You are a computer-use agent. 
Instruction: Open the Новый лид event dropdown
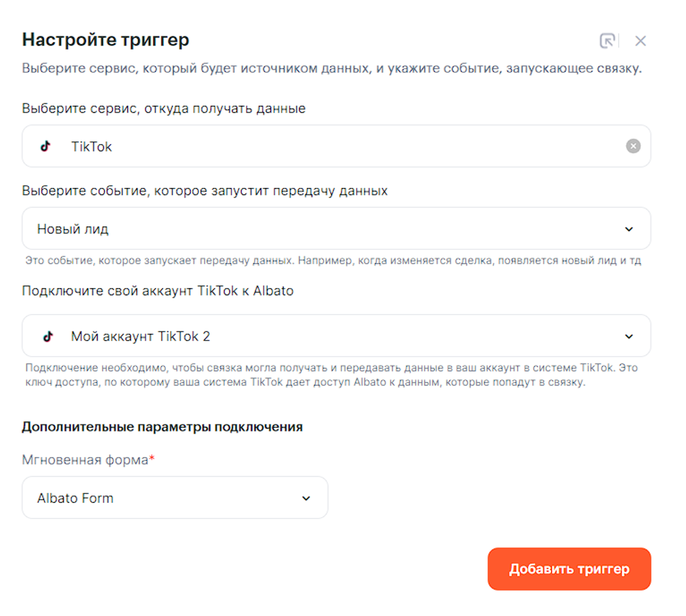click(314, 229)
